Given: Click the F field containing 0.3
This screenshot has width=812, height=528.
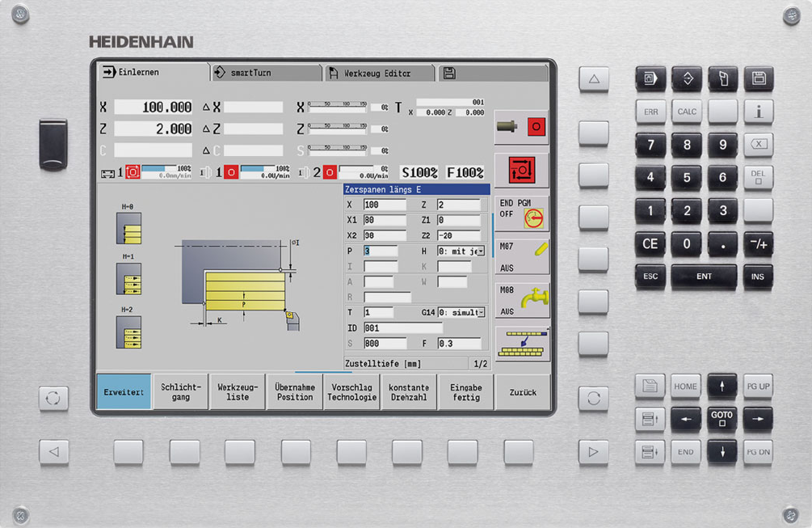Looking at the screenshot, I should (459, 344).
